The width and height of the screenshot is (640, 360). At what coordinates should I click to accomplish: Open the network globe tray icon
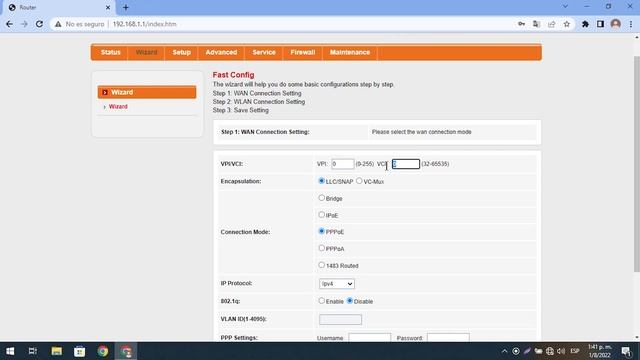[550, 351]
